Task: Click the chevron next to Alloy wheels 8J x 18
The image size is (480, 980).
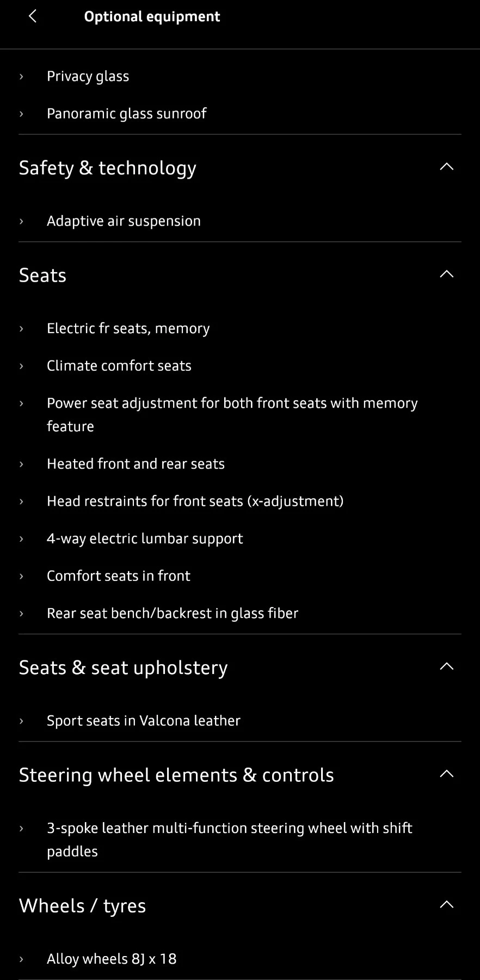Action: 21,958
